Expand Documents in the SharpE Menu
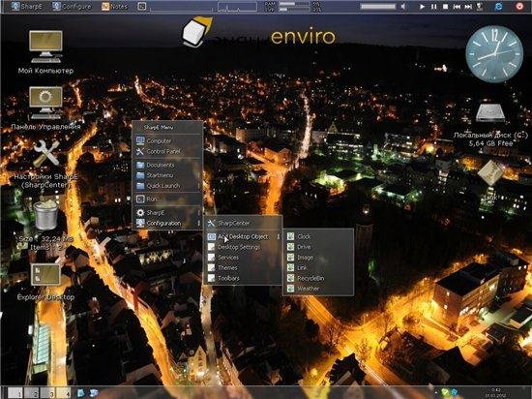532x399 pixels. click(167, 165)
